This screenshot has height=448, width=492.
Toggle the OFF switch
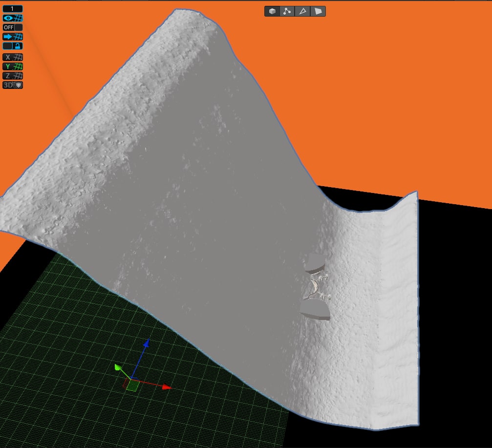13,27
